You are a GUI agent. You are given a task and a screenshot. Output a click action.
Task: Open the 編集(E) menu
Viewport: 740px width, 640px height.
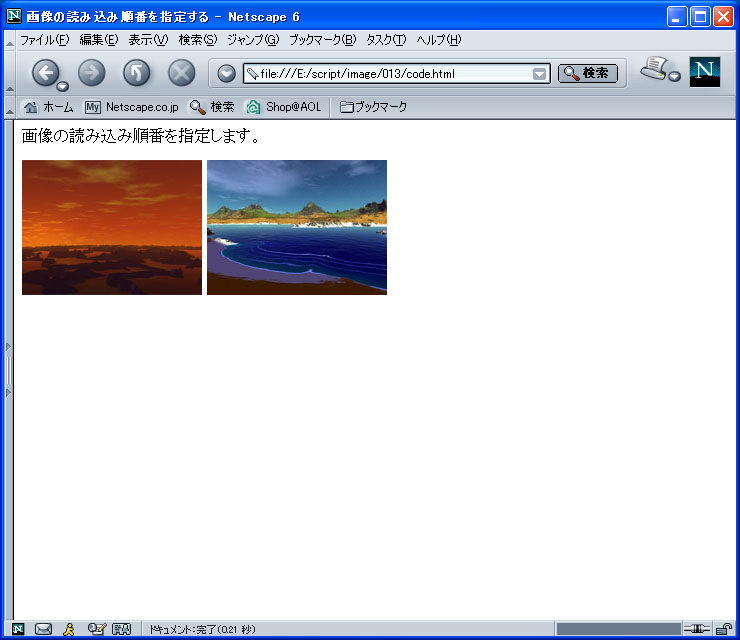click(x=99, y=40)
